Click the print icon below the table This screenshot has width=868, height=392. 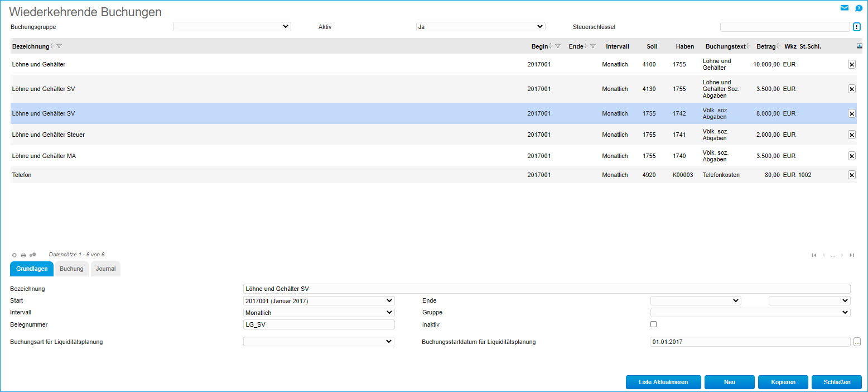[x=23, y=255]
